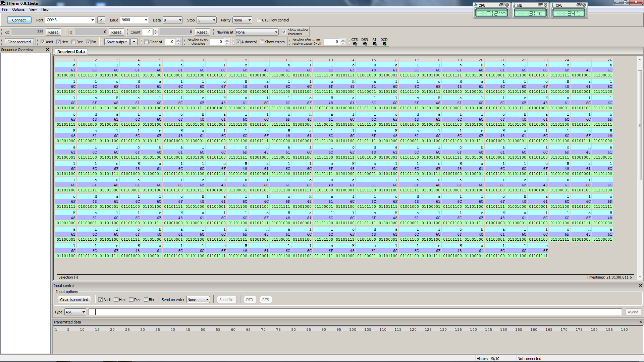Click the DCD status indicator LED

tap(384, 44)
